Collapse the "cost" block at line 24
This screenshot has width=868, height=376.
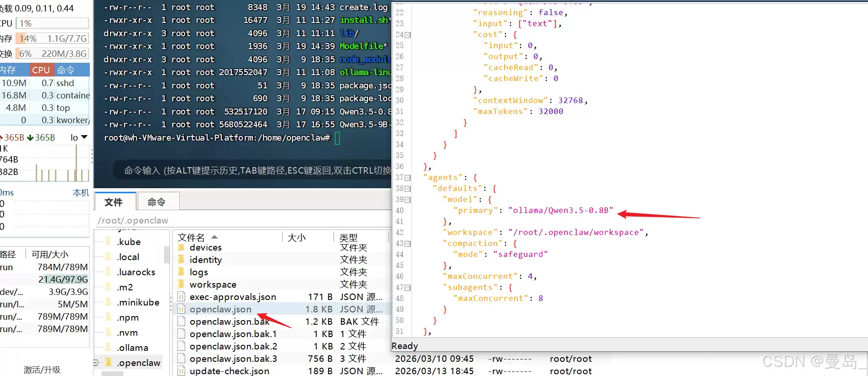tap(408, 35)
